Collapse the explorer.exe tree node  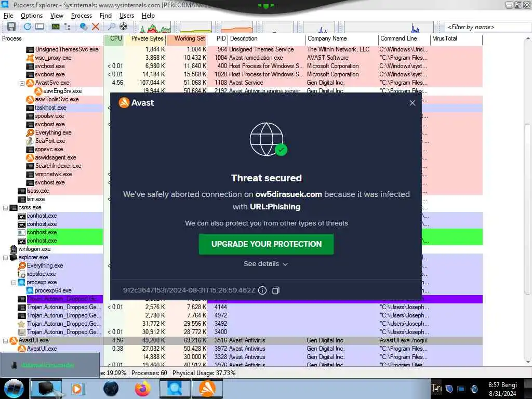[x=5, y=258]
